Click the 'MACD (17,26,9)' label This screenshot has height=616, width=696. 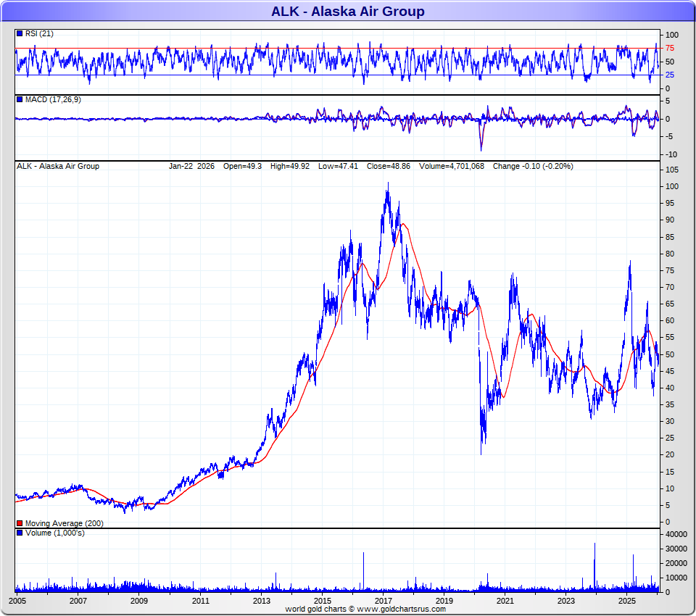(x=53, y=99)
